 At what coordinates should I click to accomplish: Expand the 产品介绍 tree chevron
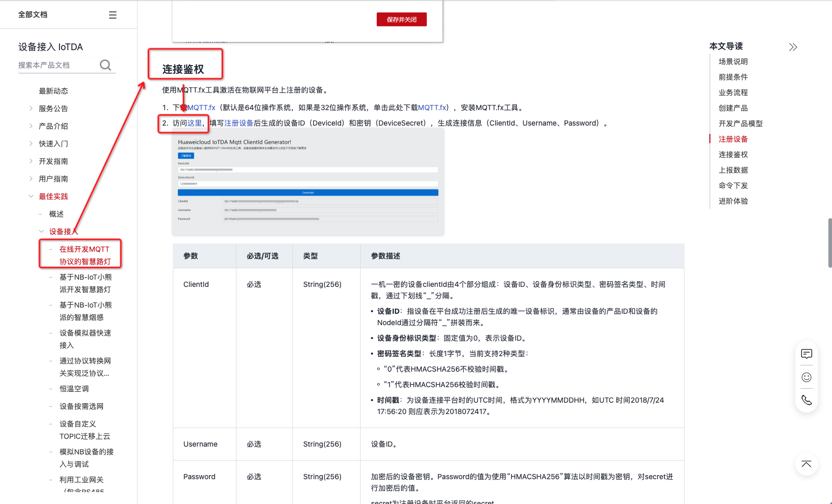click(x=31, y=126)
